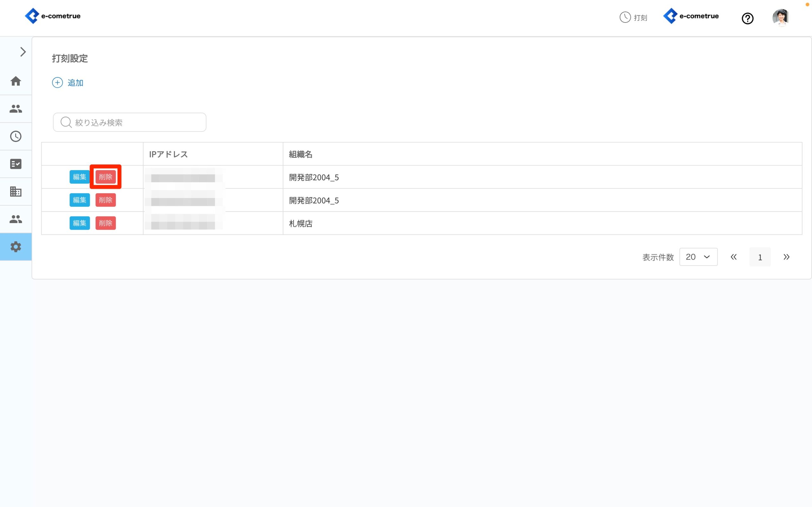Click the lower people group icon in sidebar
Screen dimensions: 812x507
[x=16, y=219]
